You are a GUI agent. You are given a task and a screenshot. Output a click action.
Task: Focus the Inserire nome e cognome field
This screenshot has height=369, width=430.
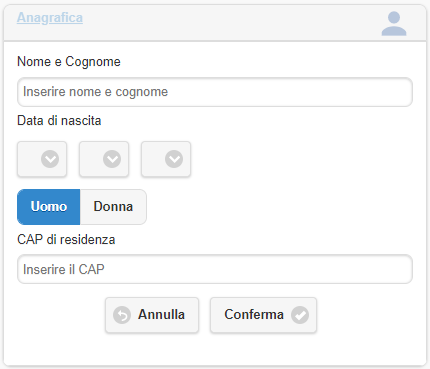(215, 92)
